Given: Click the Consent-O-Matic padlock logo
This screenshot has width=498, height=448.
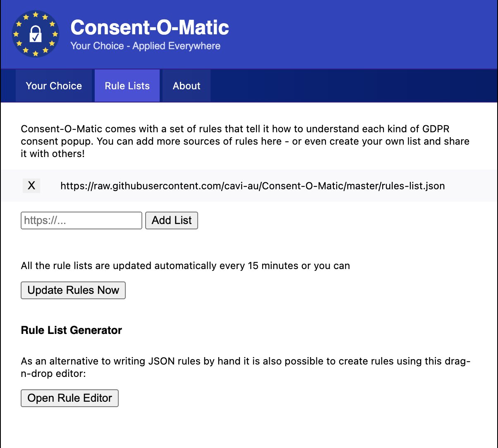Looking at the screenshot, I should coord(36,34).
